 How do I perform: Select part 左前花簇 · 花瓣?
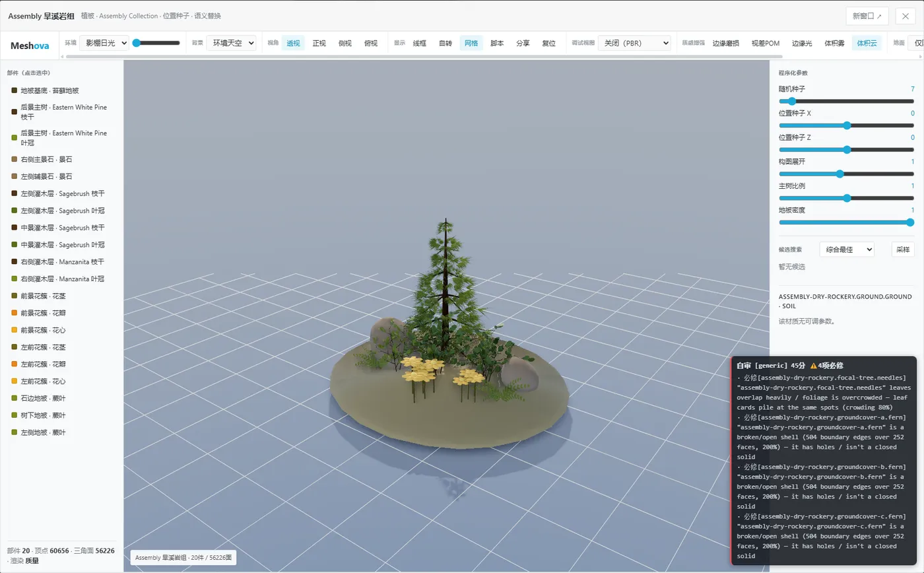[61, 364]
